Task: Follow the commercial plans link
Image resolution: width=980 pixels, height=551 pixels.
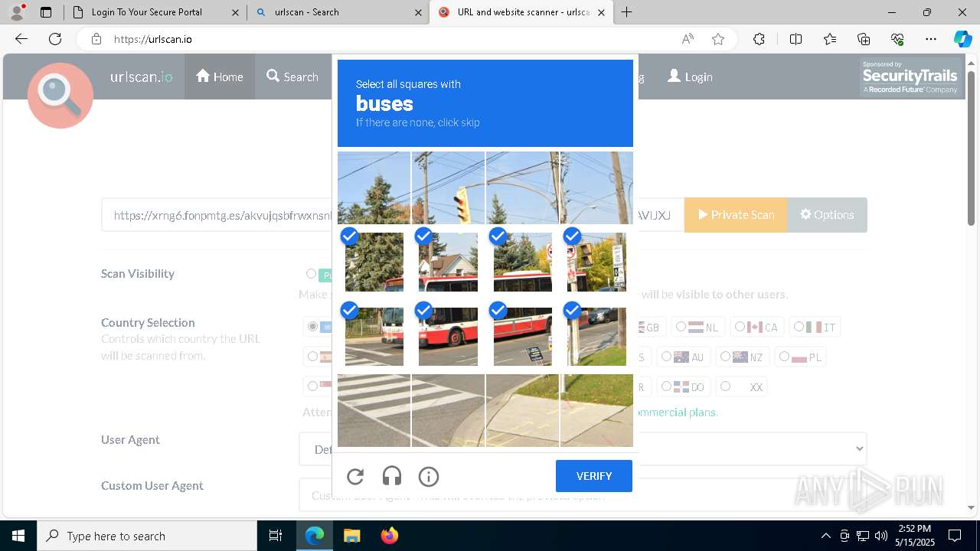Action: (x=676, y=412)
